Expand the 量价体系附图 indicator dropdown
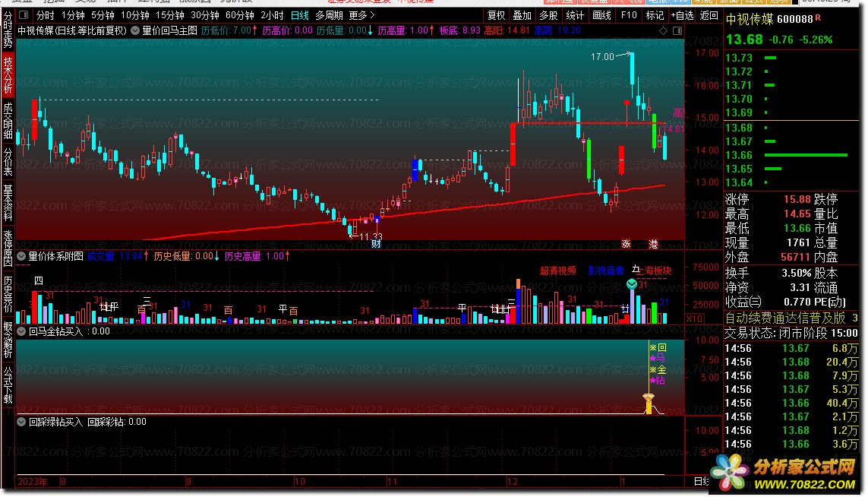Screen dimensions: 868x497 coord(21,256)
